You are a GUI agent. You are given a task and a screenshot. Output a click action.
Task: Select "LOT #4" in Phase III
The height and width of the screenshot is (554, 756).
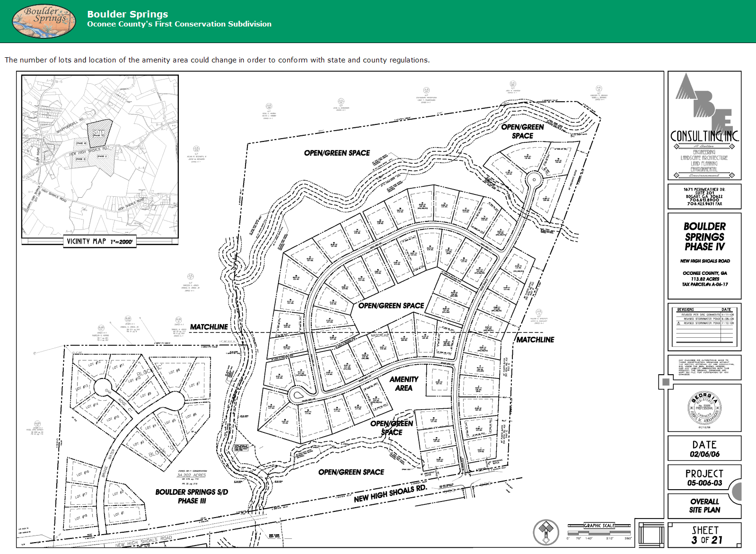[150, 427]
